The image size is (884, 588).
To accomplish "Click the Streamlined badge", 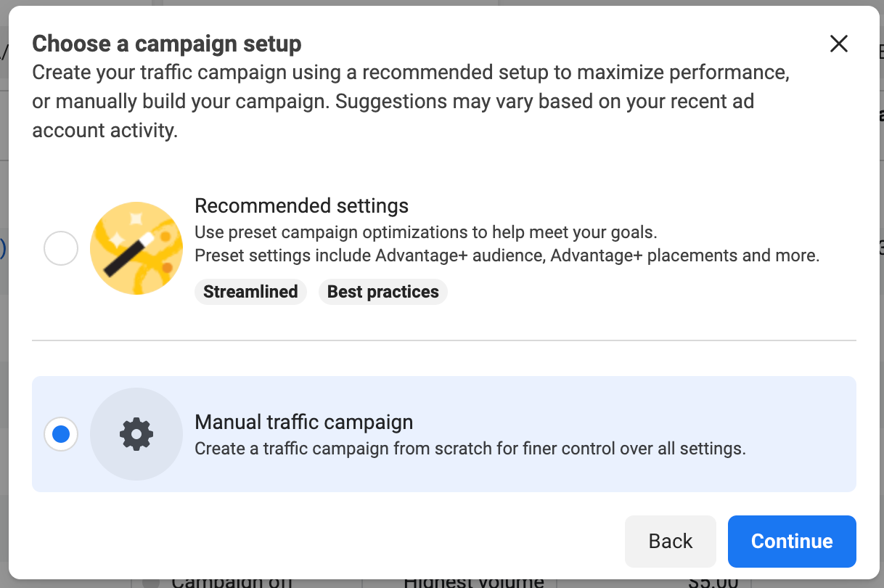I will [250, 291].
